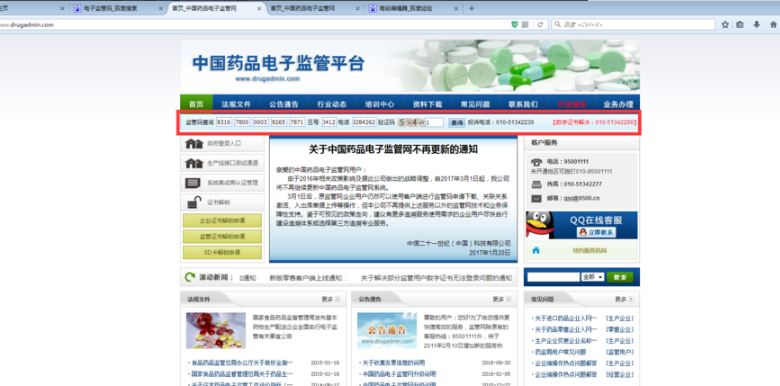Click the system integrator certification icon
This screenshot has width=780, height=386.
click(193, 183)
